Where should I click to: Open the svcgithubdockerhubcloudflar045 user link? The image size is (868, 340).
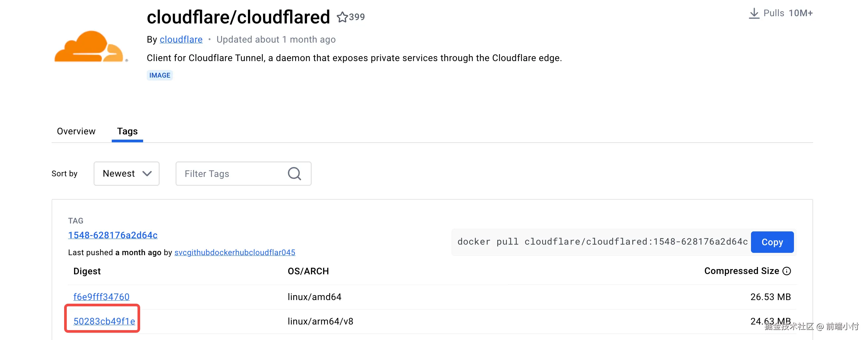(235, 253)
